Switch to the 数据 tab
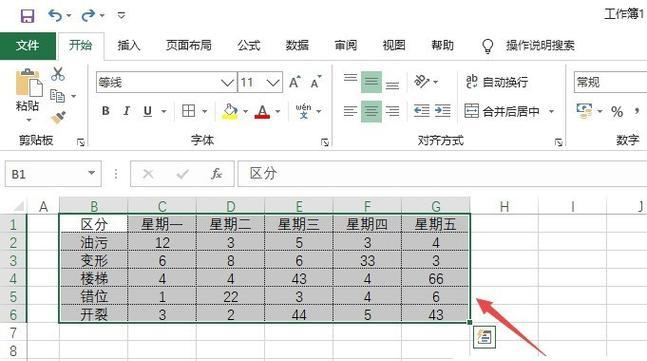This screenshot has width=647, height=361. coord(297,45)
